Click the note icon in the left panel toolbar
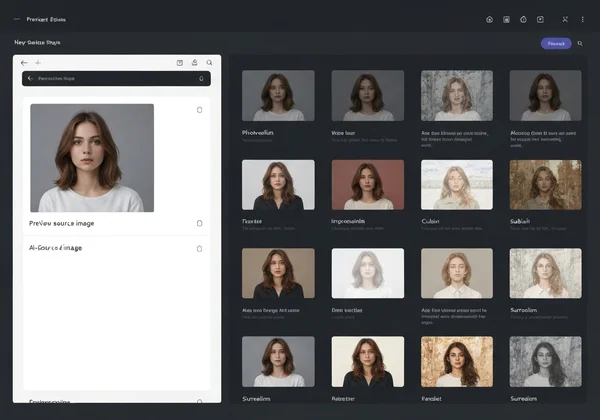The width and height of the screenshot is (600, 420). point(179,63)
